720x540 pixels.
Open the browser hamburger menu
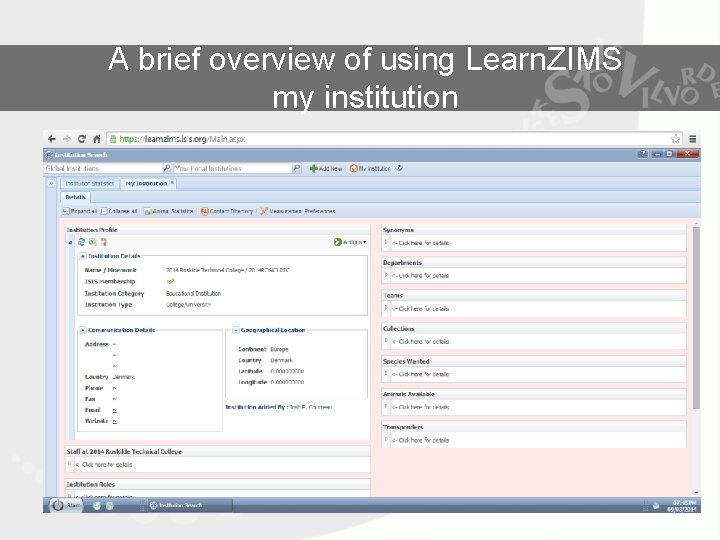pos(692,139)
